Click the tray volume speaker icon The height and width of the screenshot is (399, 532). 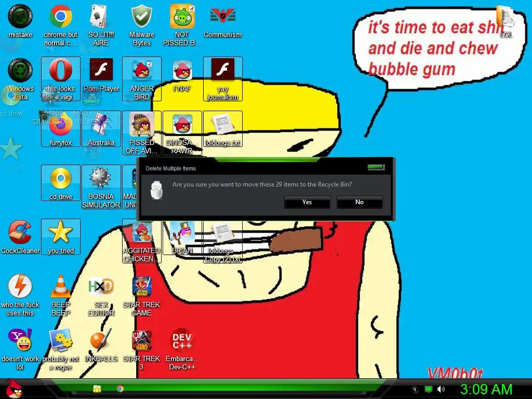pos(441,389)
